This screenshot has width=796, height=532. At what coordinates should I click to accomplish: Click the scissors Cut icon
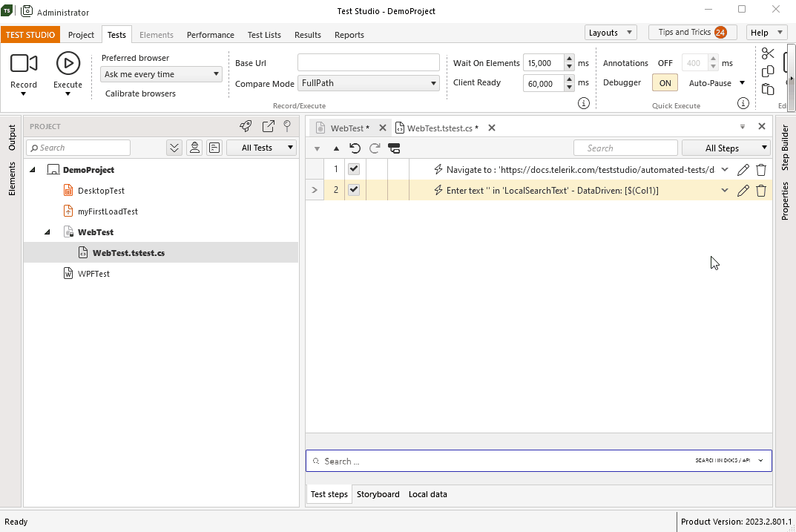coord(768,53)
